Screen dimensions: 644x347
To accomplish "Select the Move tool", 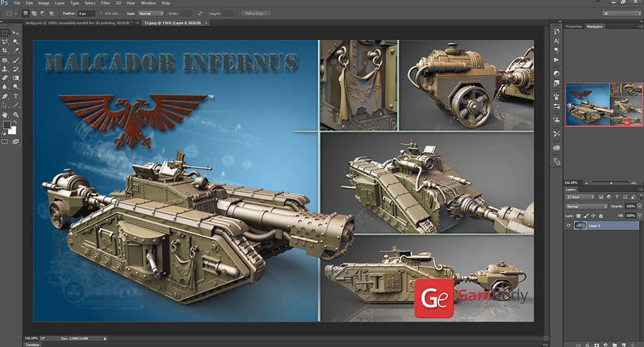I will (16, 33).
